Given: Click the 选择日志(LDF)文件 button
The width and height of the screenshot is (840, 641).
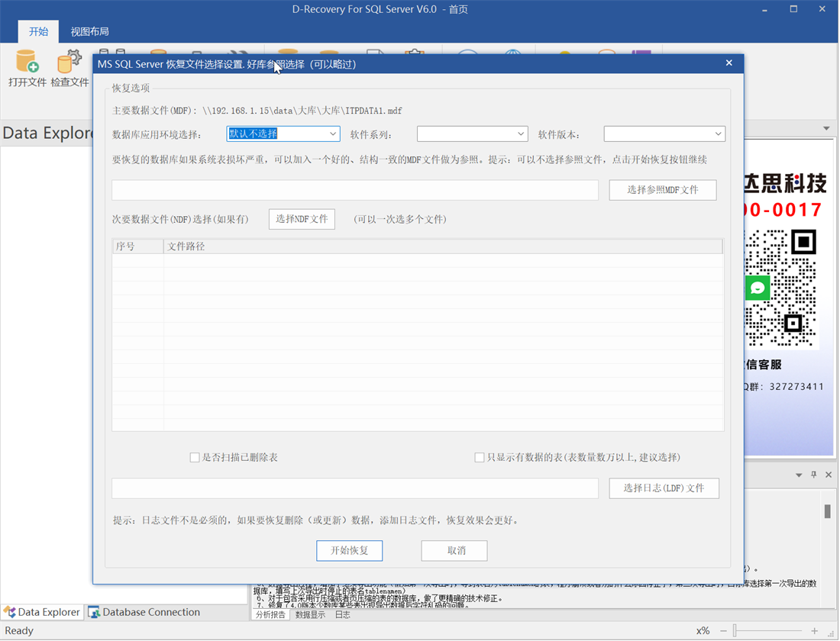Looking at the screenshot, I should coord(664,488).
